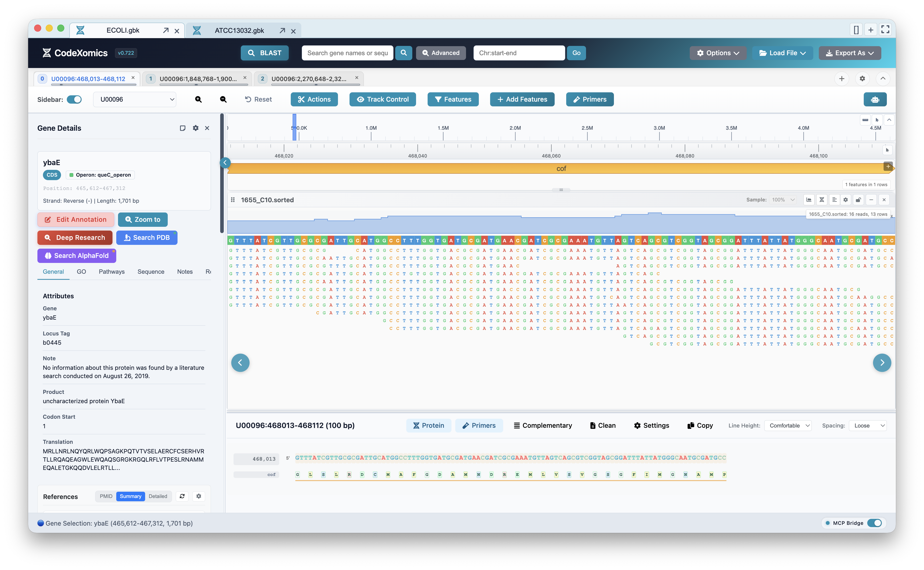Pop out the Gene Details panel
This screenshot has width=924, height=570.
[183, 128]
